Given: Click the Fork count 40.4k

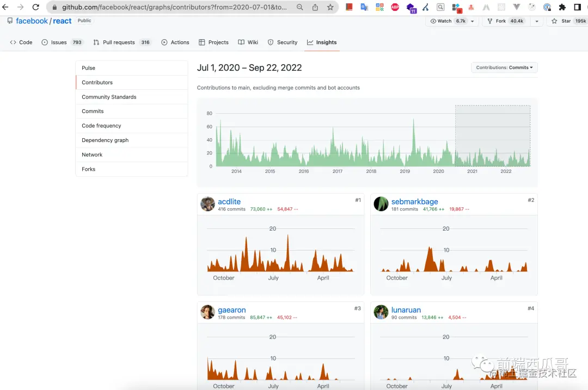Looking at the screenshot, I should click(517, 21).
